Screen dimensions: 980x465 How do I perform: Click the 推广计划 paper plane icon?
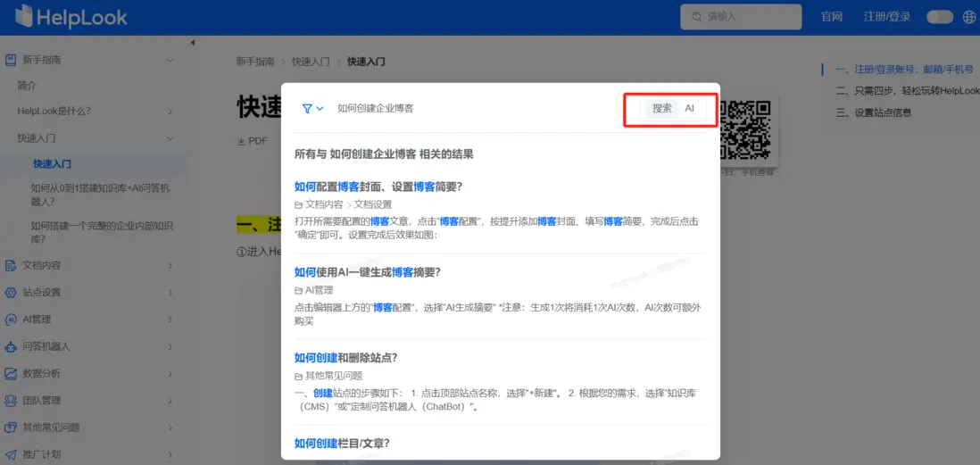[11, 454]
